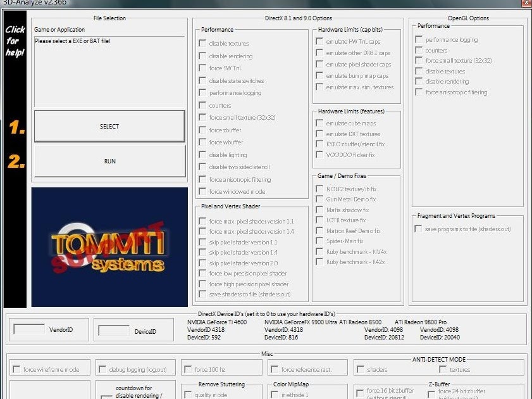The width and height of the screenshot is (532, 399).
Task: Enable DirectX force small texture (32x32)
Action: (202, 118)
